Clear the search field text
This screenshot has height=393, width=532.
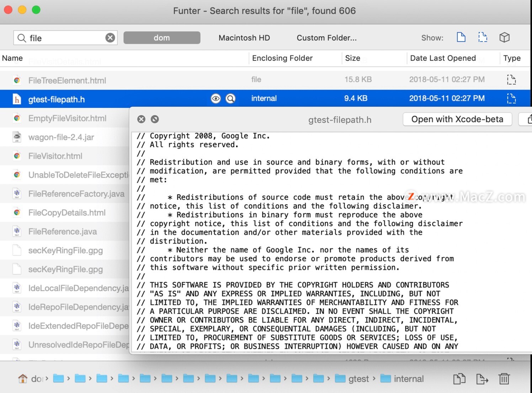[x=110, y=38]
